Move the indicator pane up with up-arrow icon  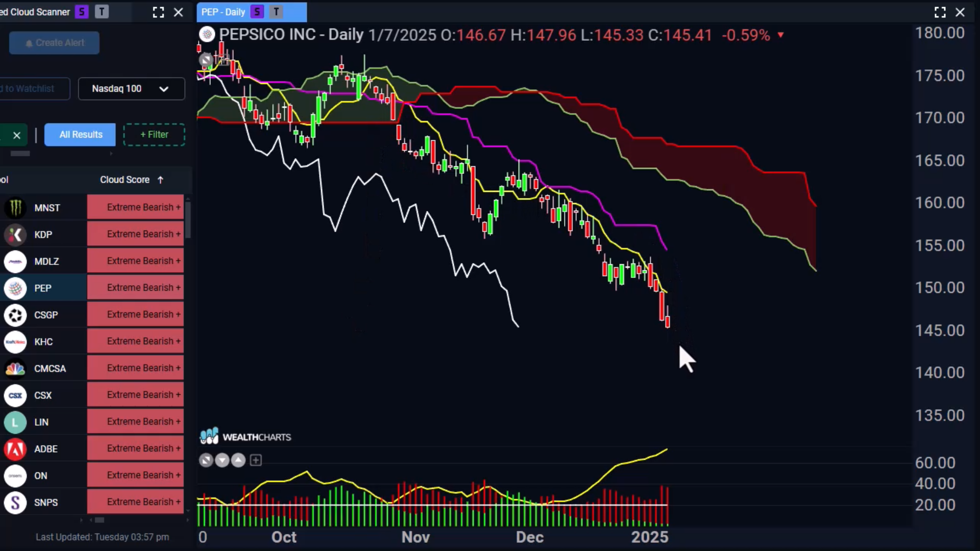coord(238,461)
